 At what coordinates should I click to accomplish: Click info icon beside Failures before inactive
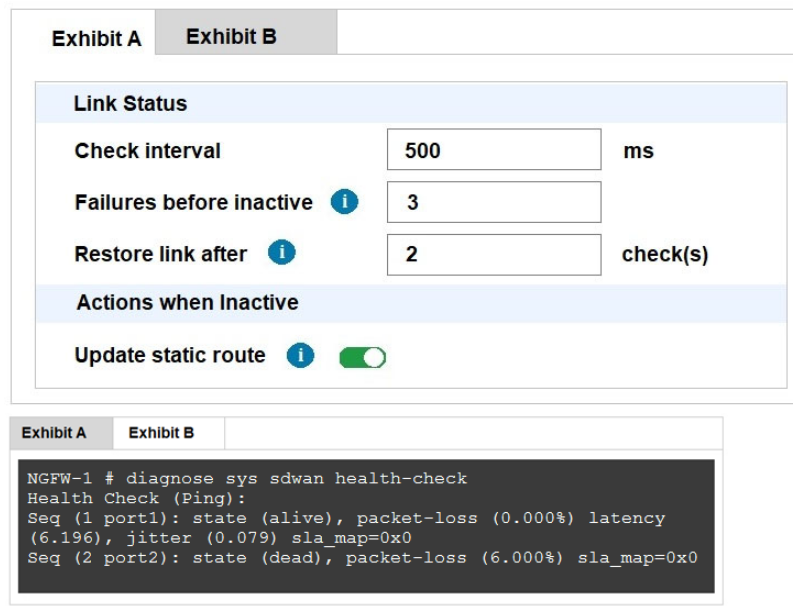pos(344,202)
